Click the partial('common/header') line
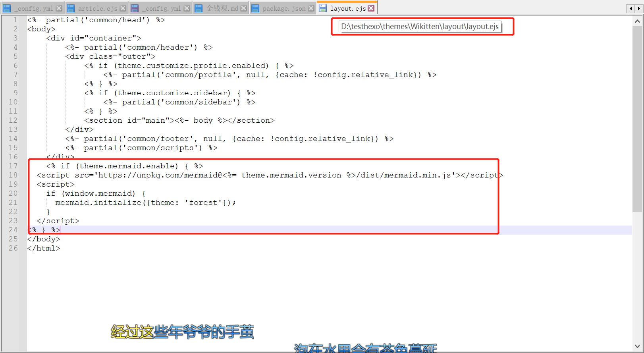Viewport: 644px width, 353px height. click(139, 47)
